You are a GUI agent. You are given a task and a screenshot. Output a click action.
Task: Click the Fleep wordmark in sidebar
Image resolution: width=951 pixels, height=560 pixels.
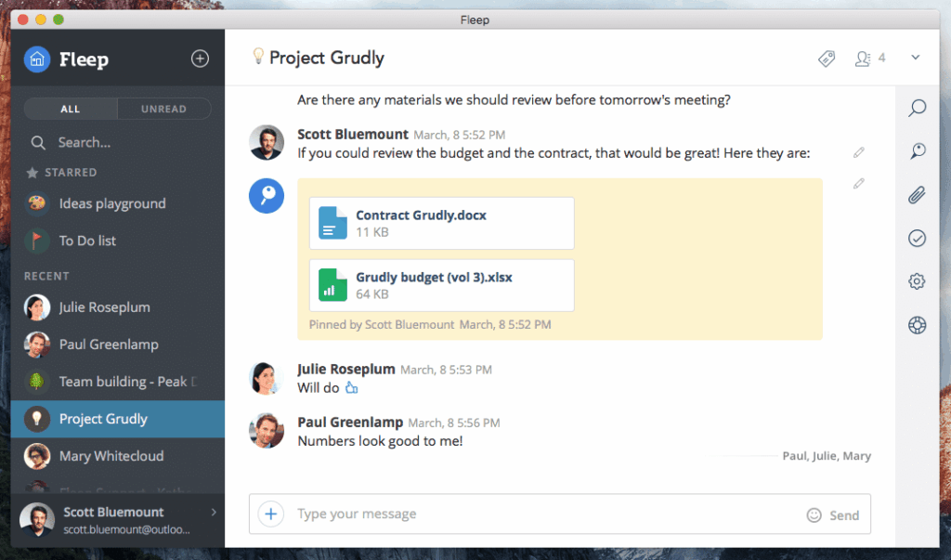coord(84,59)
